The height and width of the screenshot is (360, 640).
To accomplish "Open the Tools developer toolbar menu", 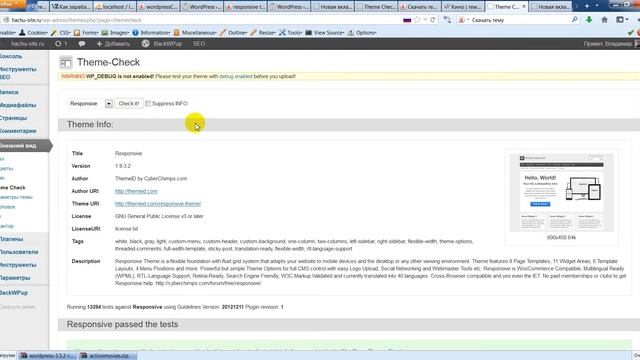I will 291,33.
